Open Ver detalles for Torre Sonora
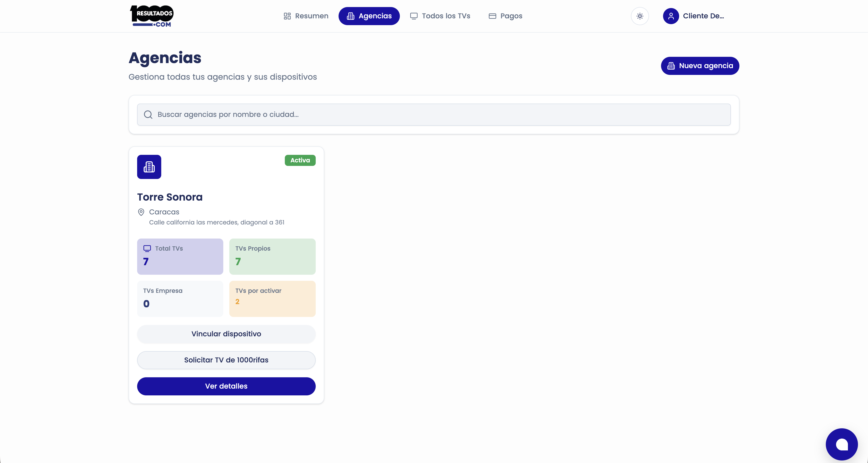Viewport: 868px width, 463px height. tap(226, 386)
